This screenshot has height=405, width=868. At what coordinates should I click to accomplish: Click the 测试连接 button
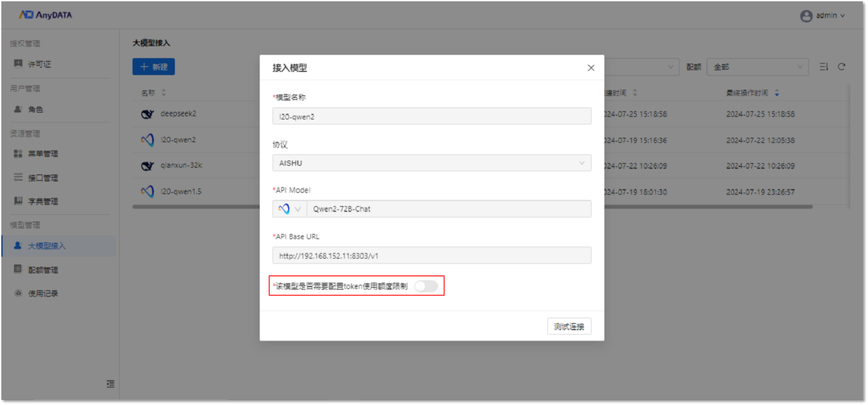pos(569,326)
